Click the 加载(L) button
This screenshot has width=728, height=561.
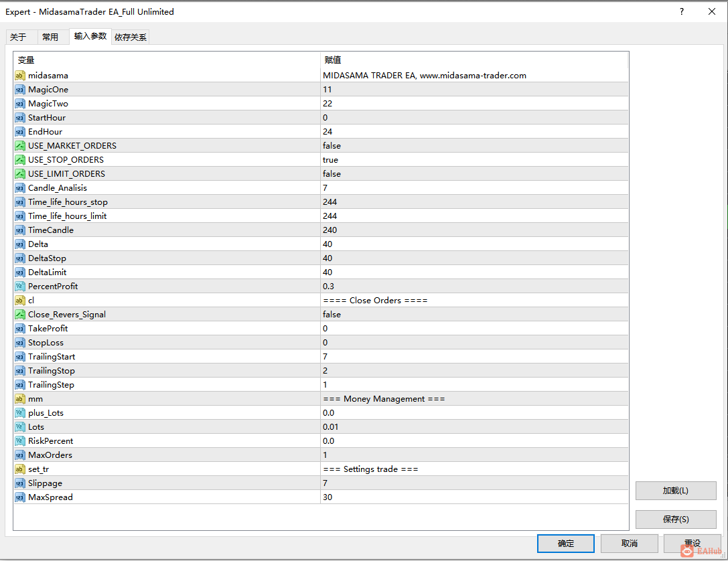point(676,491)
